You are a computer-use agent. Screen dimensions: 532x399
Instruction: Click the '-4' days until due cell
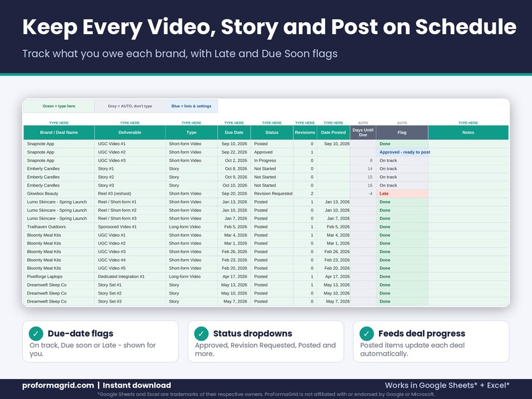[363, 193]
